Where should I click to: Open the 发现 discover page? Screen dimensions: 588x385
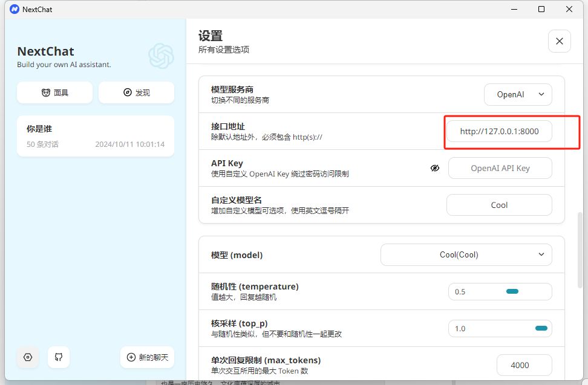pos(137,92)
